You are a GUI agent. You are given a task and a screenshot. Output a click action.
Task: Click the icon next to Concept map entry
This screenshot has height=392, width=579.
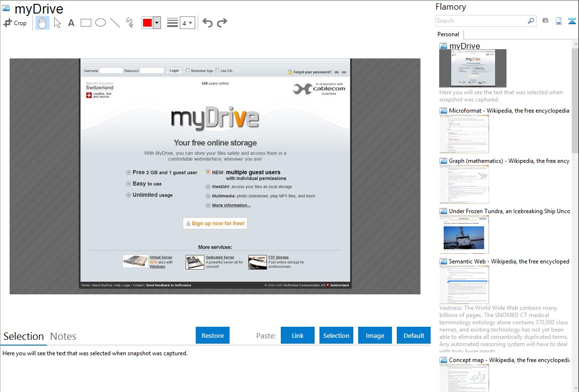(443, 360)
